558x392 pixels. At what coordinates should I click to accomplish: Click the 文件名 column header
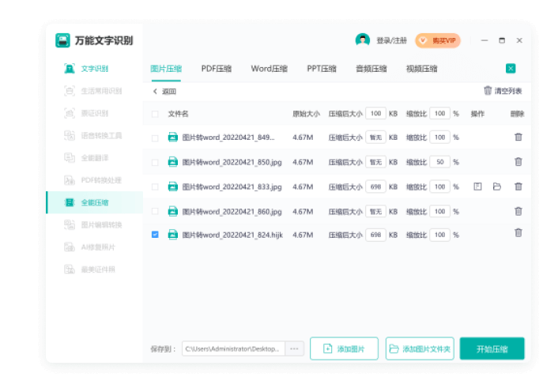coord(178,114)
